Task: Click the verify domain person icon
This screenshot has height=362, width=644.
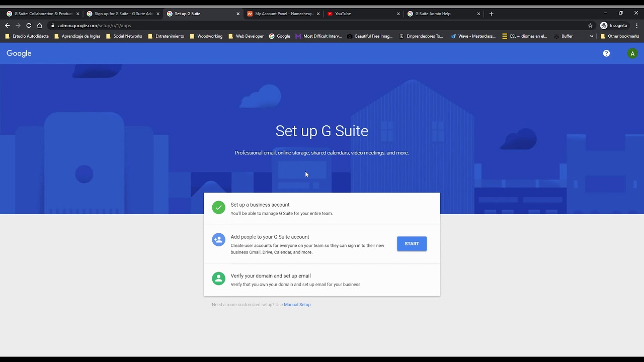Action: (x=219, y=279)
